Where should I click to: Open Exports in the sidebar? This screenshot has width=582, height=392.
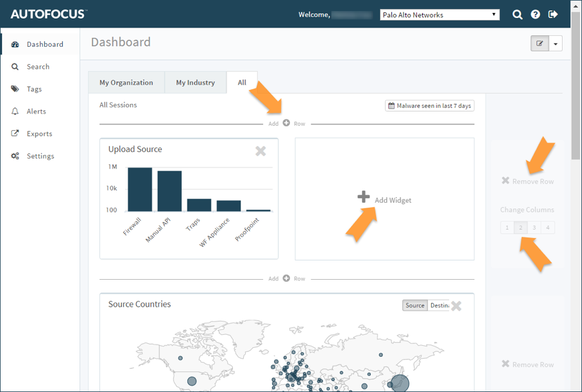click(40, 133)
